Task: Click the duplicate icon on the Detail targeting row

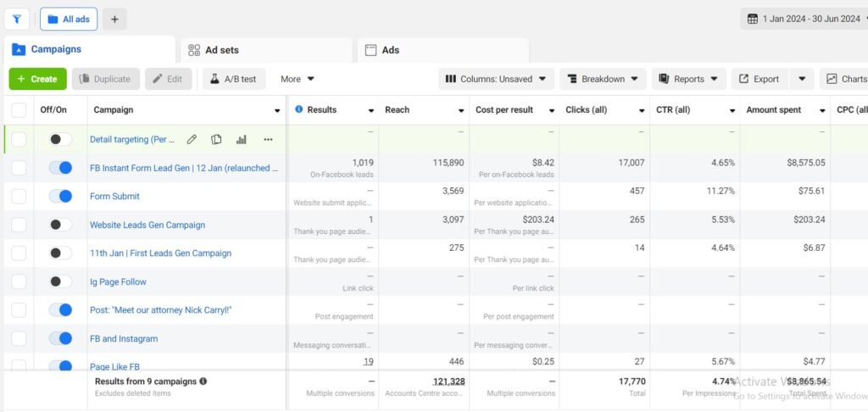Action: pos(216,140)
